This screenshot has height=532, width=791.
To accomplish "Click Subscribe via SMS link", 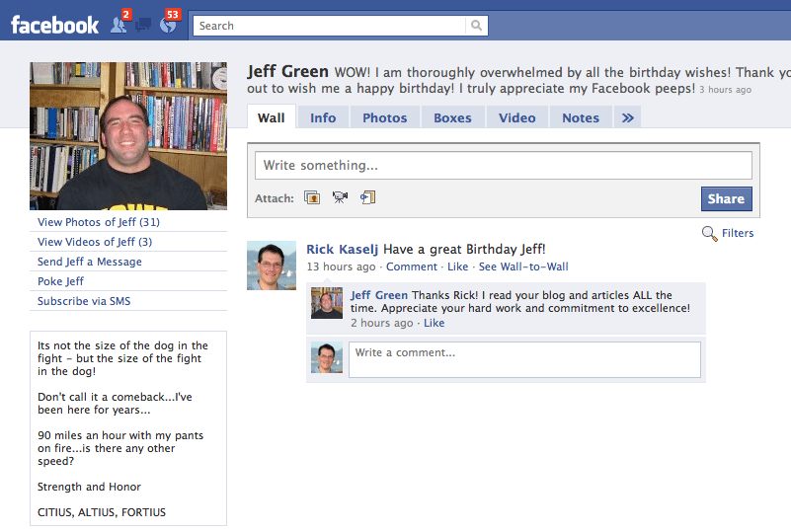I will pos(84,301).
